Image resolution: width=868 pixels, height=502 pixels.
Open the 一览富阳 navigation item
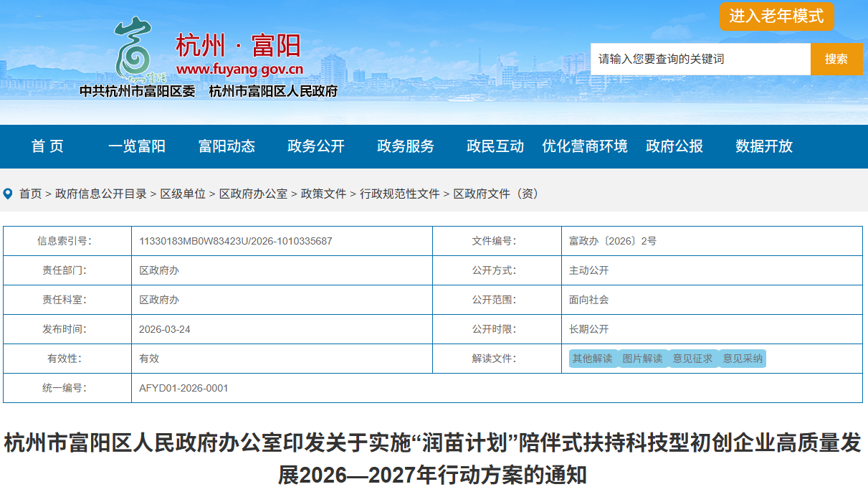[x=137, y=146]
